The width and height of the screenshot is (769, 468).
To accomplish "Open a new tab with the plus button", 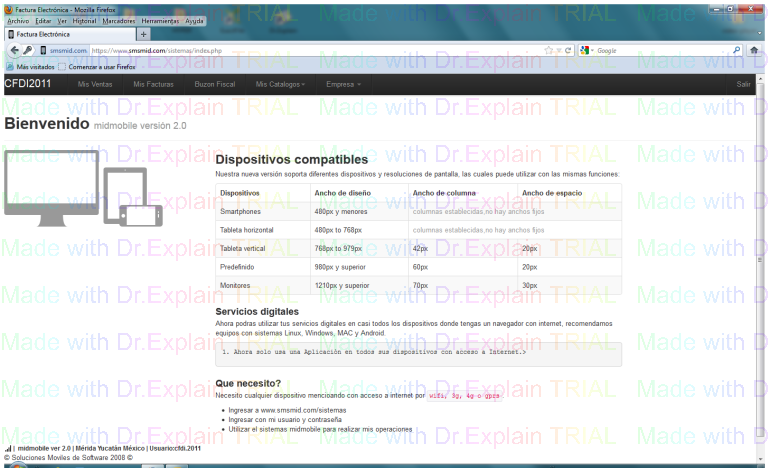I will tap(143, 34).
